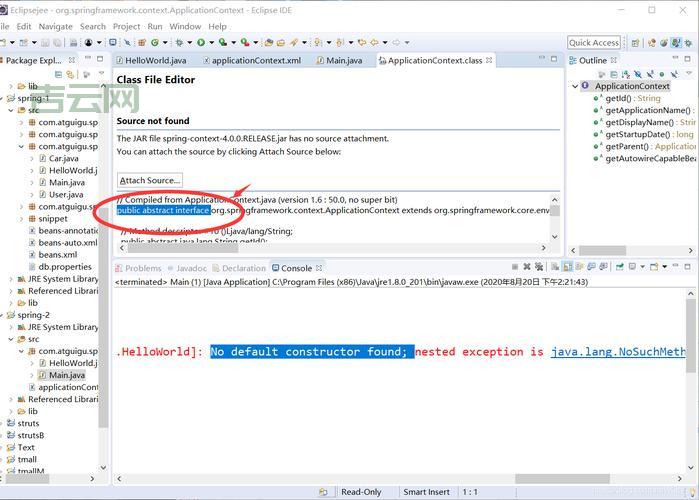This screenshot has height=500, width=699.
Task: Click the Last Edit Location arrow icon
Action: 362,42
